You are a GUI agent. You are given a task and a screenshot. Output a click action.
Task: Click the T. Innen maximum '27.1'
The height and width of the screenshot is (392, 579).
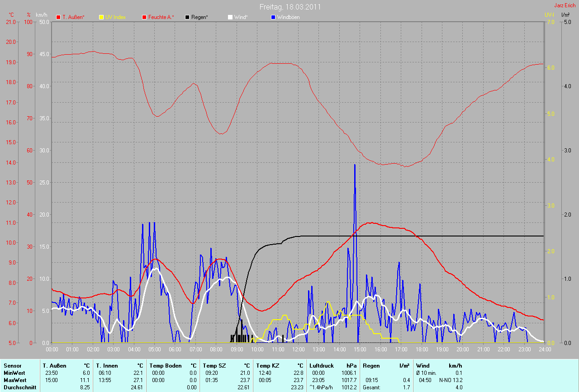coord(138,380)
